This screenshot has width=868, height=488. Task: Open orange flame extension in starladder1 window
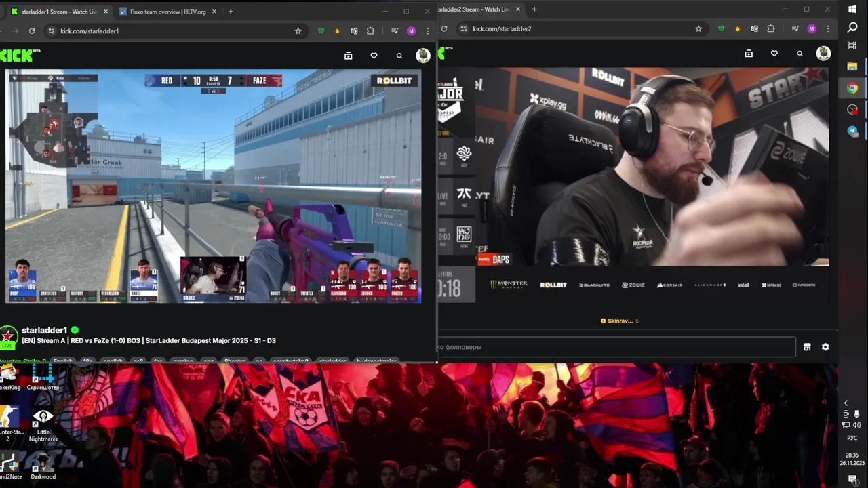coord(338,30)
